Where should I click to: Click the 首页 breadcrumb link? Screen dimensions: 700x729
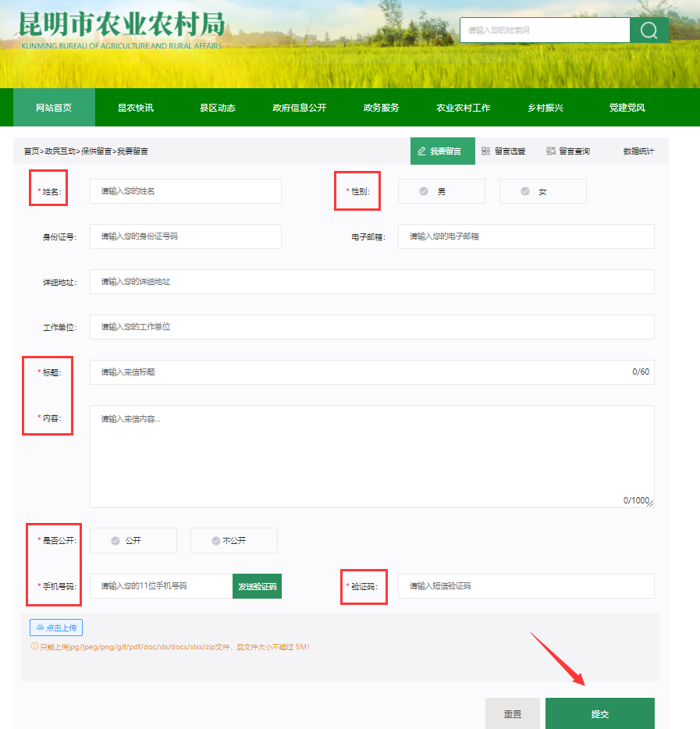[x=32, y=151]
